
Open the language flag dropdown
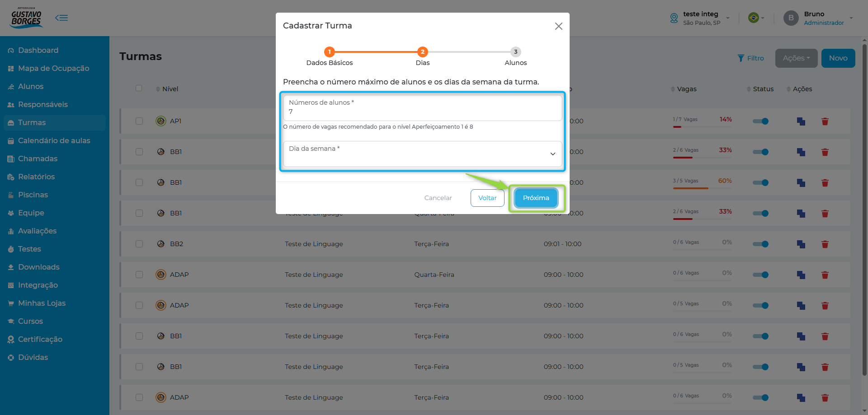tap(756, 18)
